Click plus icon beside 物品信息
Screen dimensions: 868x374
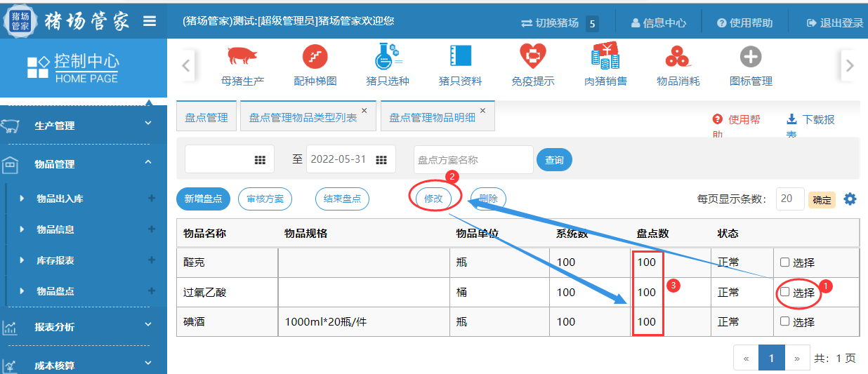(152, 229)
